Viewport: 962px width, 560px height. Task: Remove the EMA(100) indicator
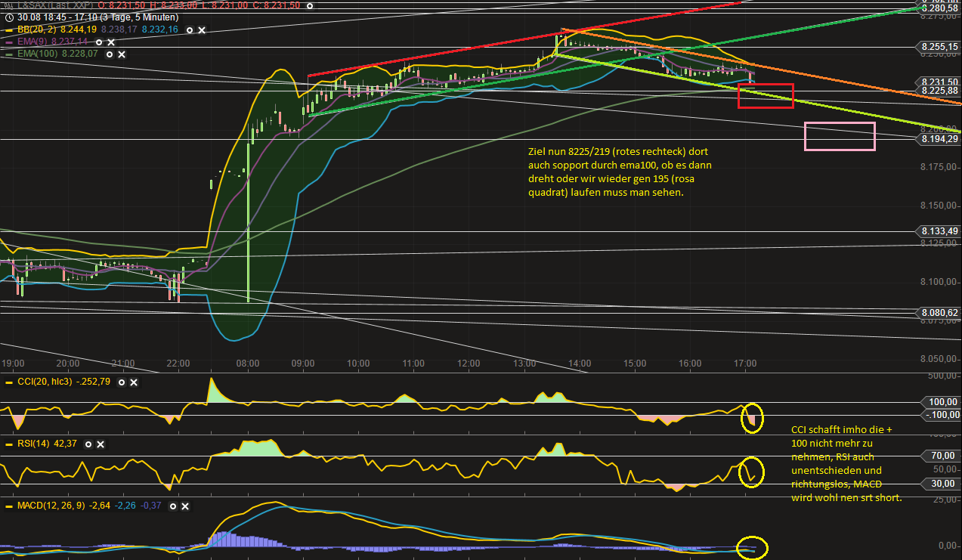[122, 54]
